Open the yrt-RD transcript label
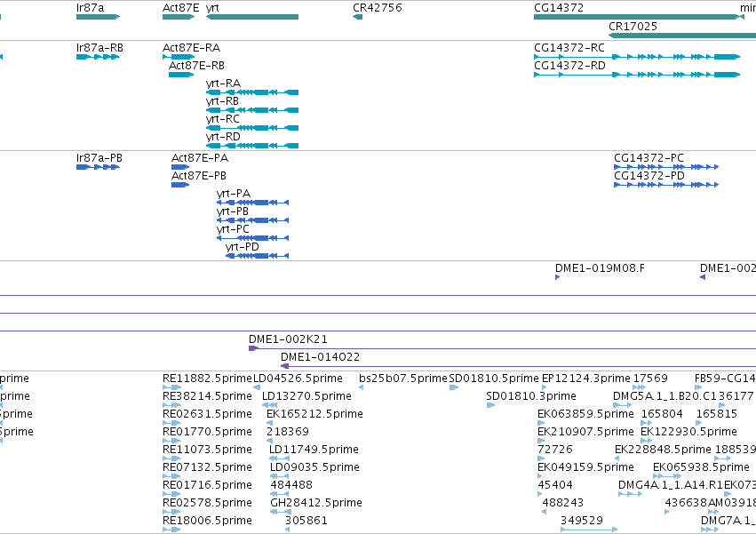756x534 pixels. click(x=223, y=137)
